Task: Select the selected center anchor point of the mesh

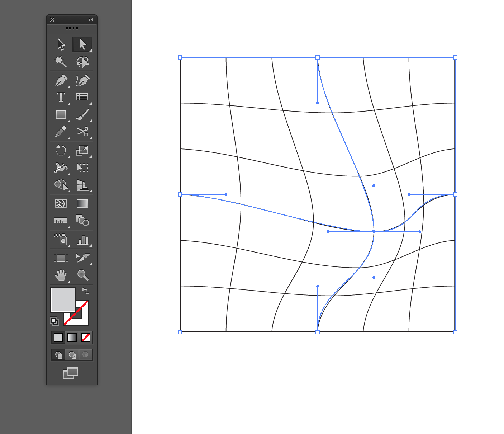Action: click(x=374, y=232)
